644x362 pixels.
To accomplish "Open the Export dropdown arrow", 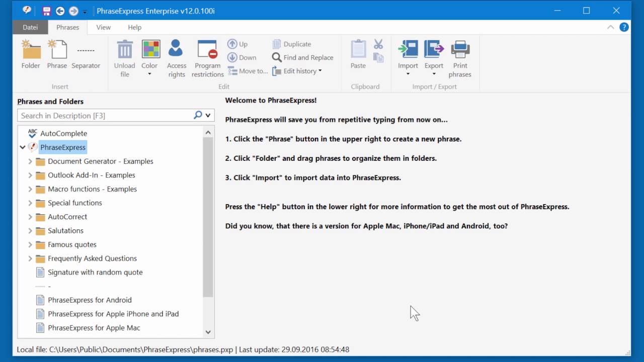I will click(434, 74).
